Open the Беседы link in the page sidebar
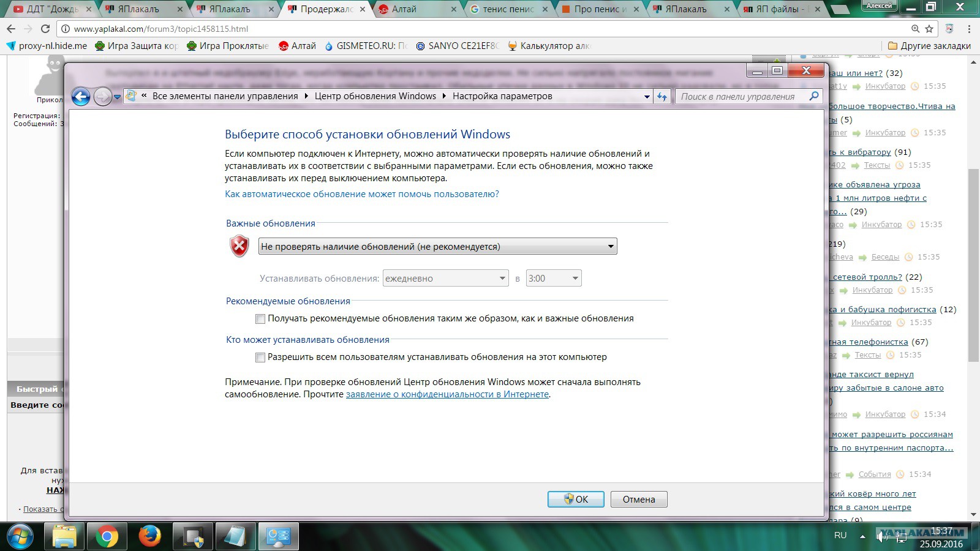This screenshot has height=551, width=980. coord(885,257)
